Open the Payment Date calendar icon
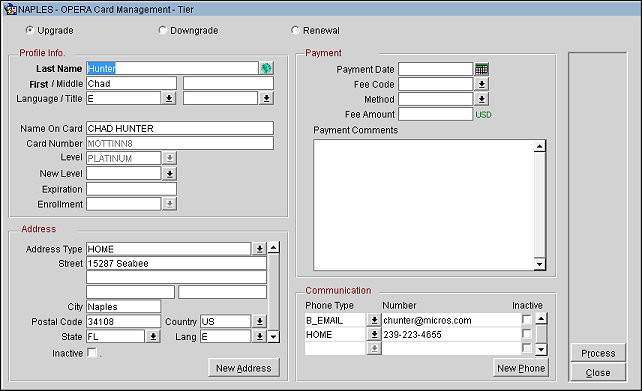Screen dimensions: 642x391 pos(482,69)
